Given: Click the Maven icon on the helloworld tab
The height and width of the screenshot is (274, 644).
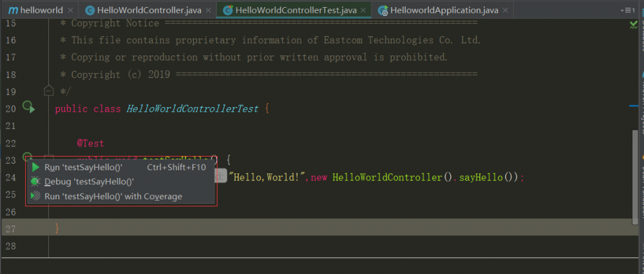Looking at the screenshot, I should [13, 10].
